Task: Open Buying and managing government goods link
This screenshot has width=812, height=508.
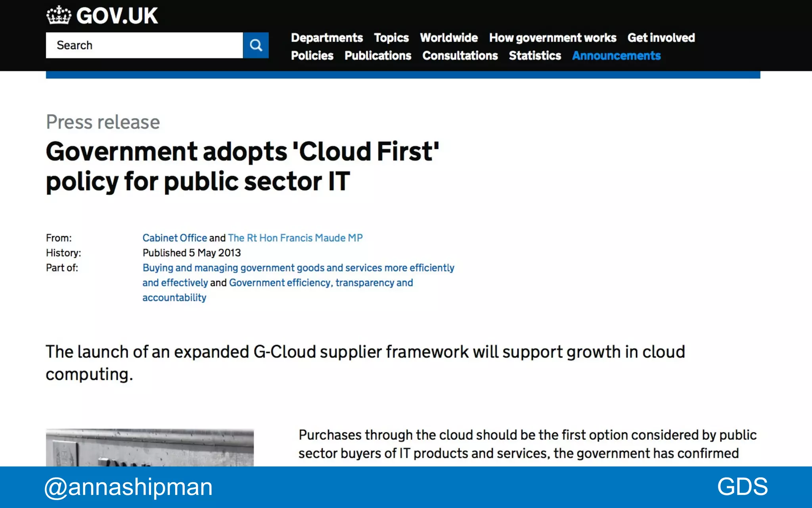Action: pos(298,268)
